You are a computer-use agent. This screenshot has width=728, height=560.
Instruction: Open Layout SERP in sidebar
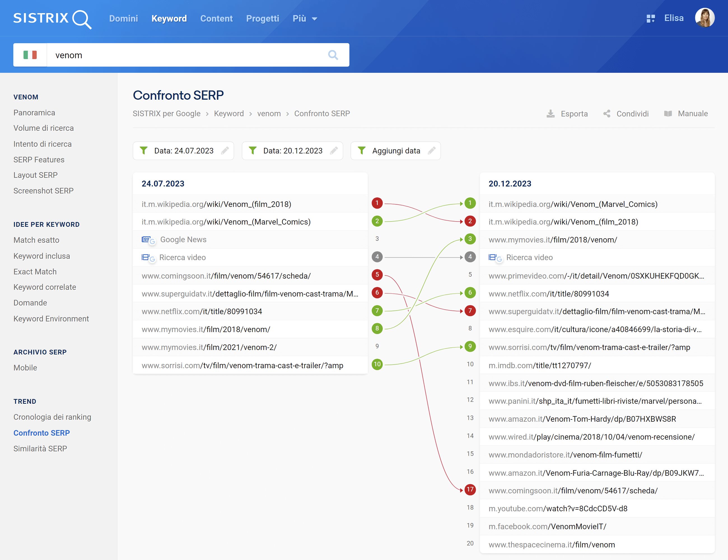click(36, 175)
